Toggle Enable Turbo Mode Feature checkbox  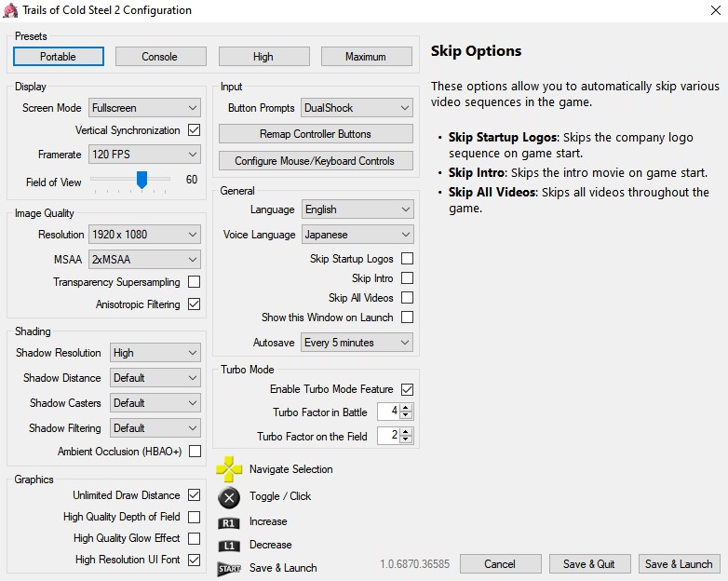point(407,389)
